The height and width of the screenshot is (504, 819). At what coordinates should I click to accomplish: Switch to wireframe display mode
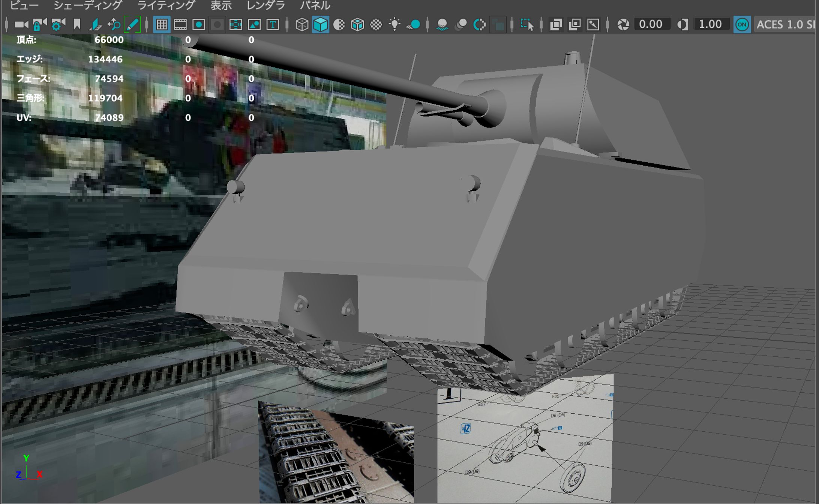point(302,25)
